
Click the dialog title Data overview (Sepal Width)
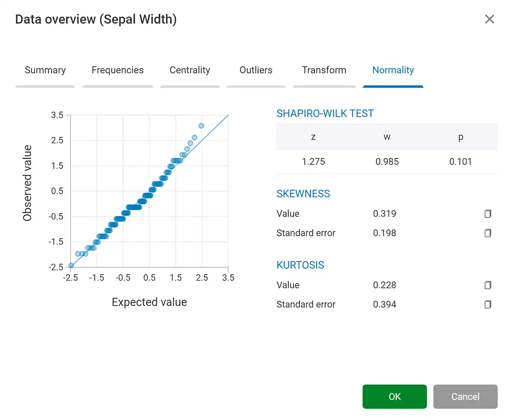[x=96, y=19]
